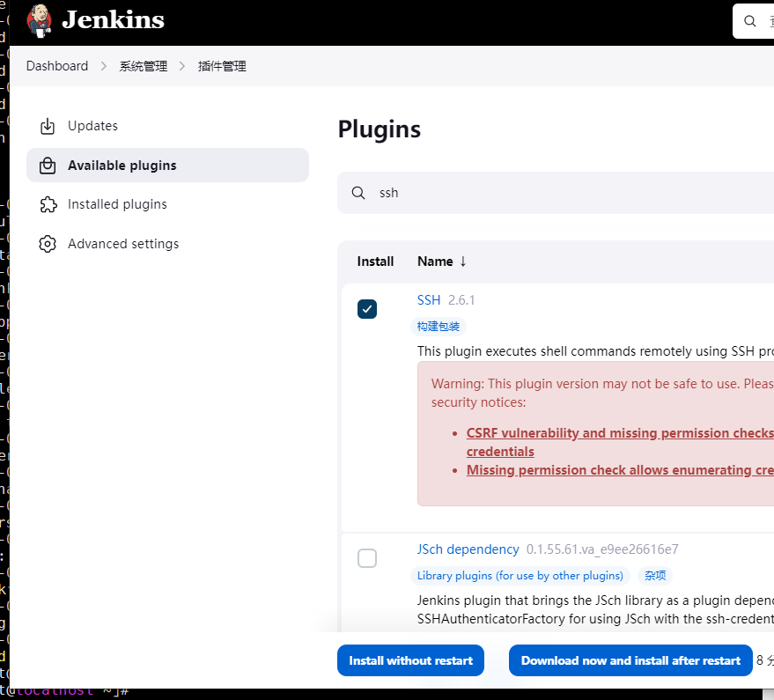Open the Advanced settings page

[x=123, y=244]
